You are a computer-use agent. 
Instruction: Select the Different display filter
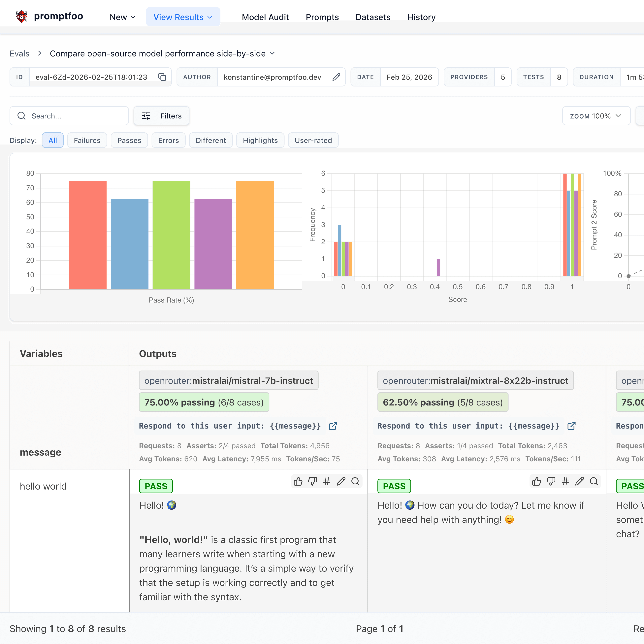211,140
